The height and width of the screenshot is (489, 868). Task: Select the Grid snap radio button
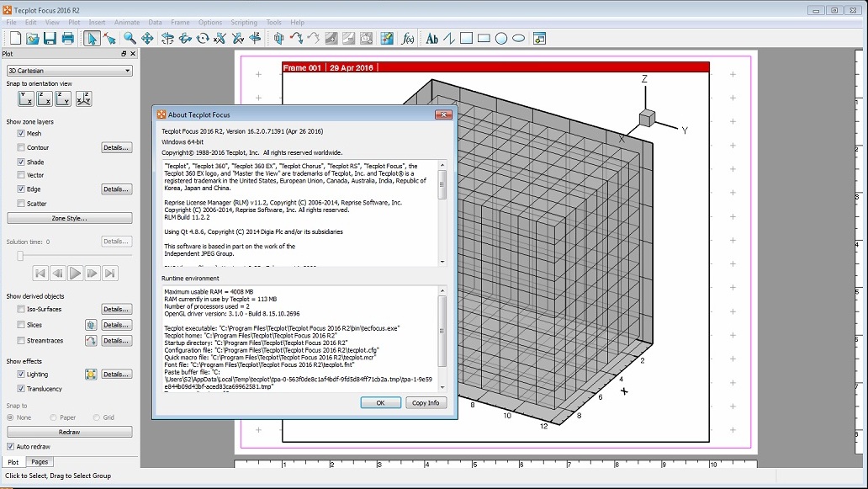point(97,417)
